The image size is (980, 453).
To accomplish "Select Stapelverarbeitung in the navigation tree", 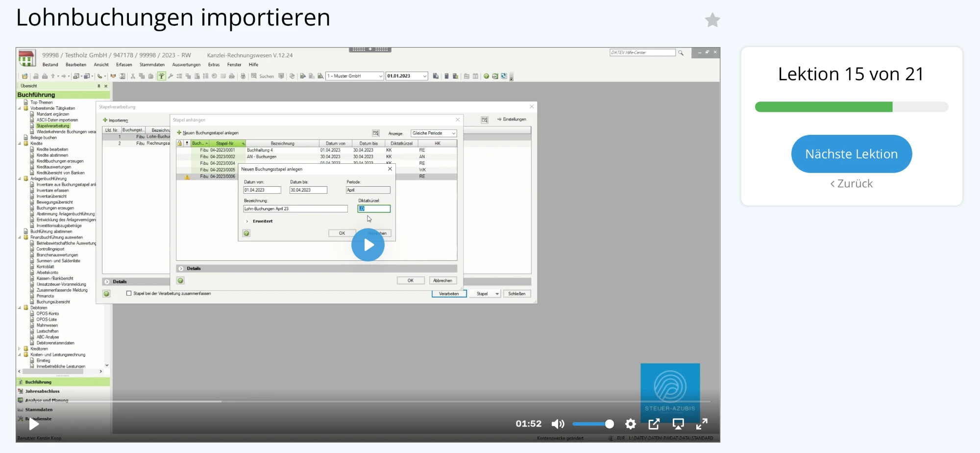I will pos(53,126).
